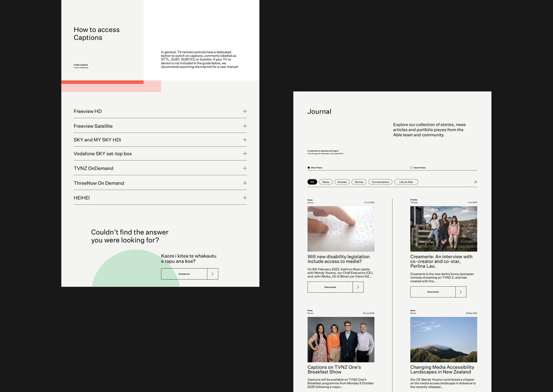Select the Search Posts option
The height and width of the screenshot is (392, 553).
[x=418, y=168]
